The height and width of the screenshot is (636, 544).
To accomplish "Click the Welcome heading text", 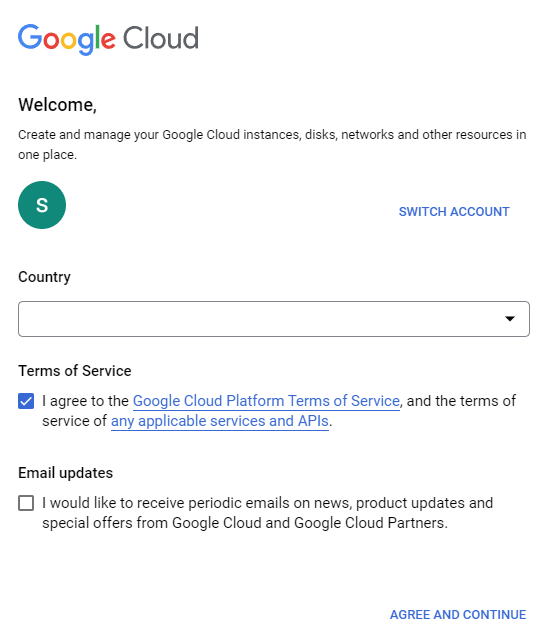I will pyautogui.click(x=57, y=105).
